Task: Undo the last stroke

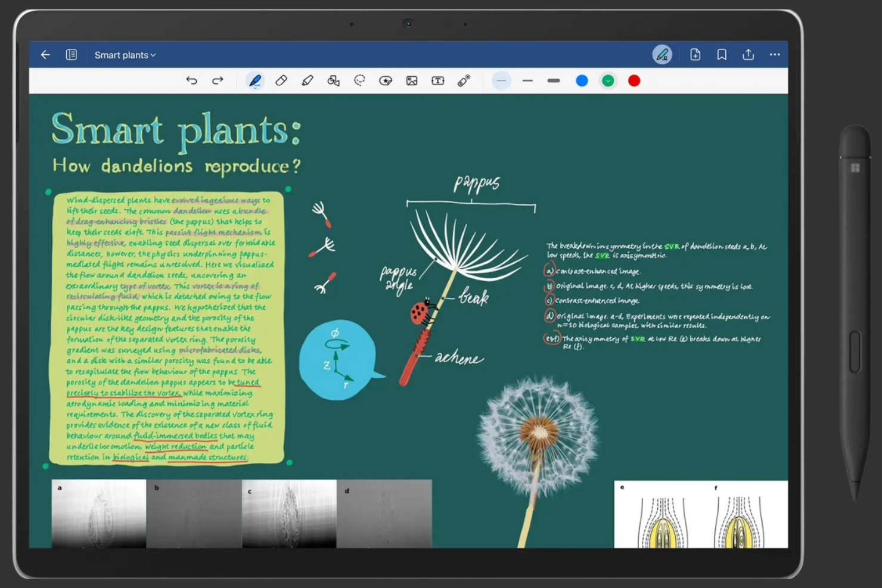Action: (x=191, y=80)
